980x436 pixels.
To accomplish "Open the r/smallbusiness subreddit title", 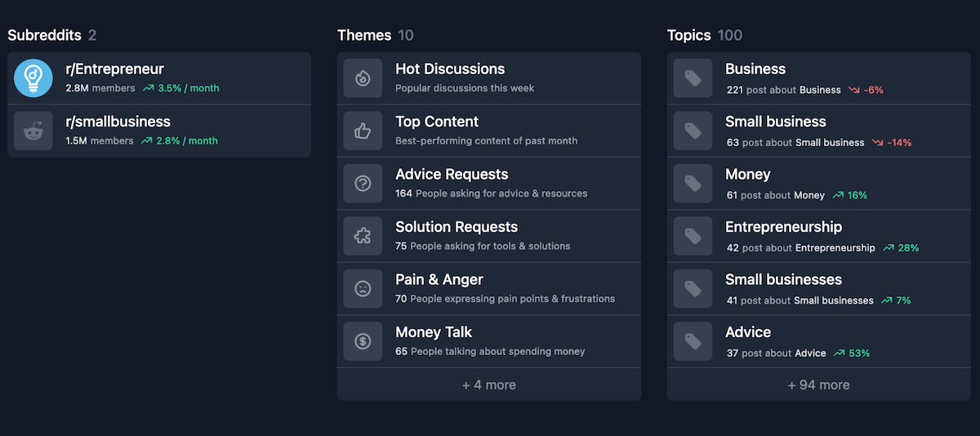I will click(118, 122).
